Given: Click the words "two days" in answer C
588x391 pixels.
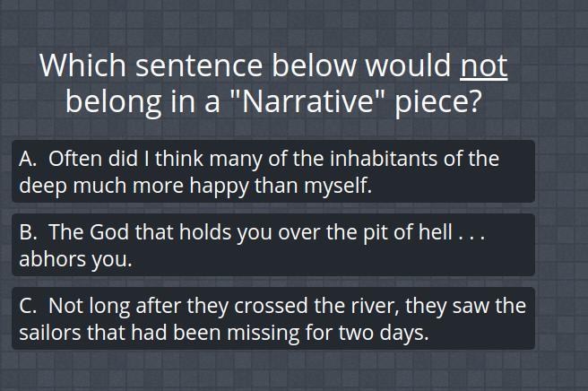Looking at the screenshot, I should 384,334.
